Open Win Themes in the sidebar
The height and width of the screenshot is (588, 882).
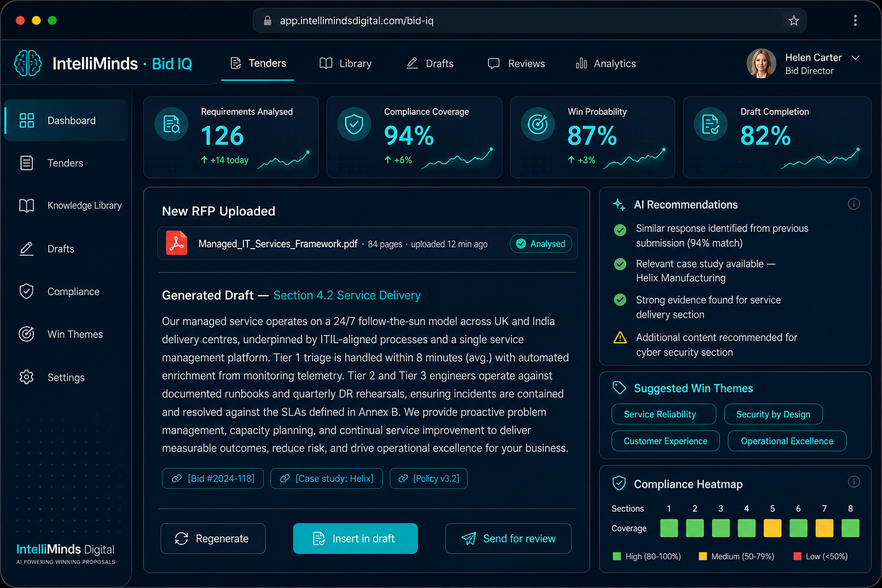(x=66, y=334)
